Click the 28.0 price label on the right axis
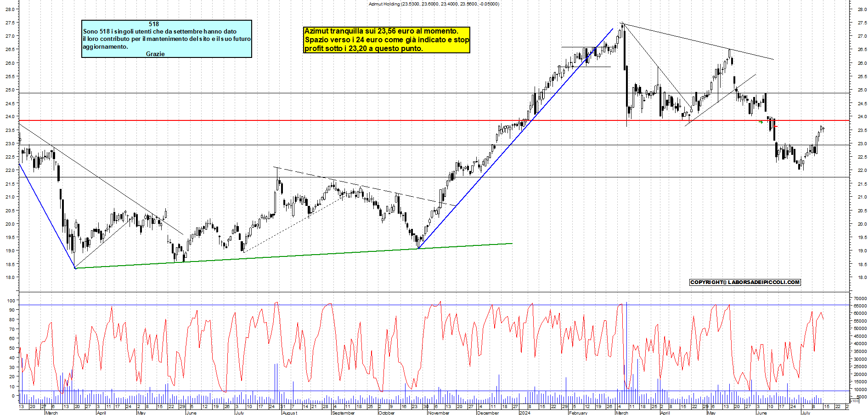Viewport: 868px width, 415px height. [x=862, y=9]
